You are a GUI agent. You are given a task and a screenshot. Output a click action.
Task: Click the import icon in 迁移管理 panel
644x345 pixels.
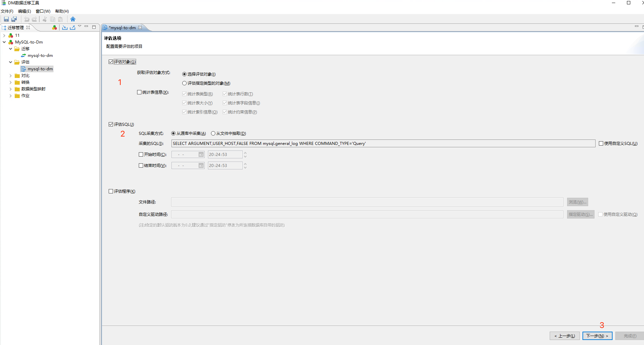click(65, 27)
